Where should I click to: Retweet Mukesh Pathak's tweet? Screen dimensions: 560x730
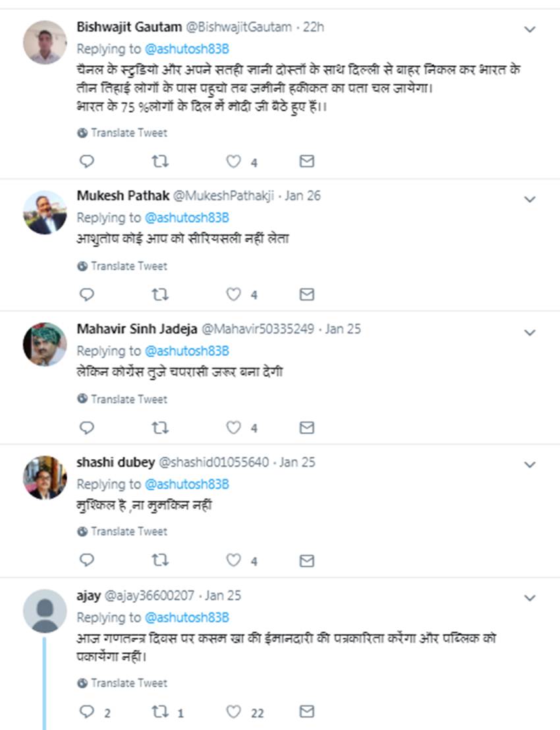pos(160,295)
